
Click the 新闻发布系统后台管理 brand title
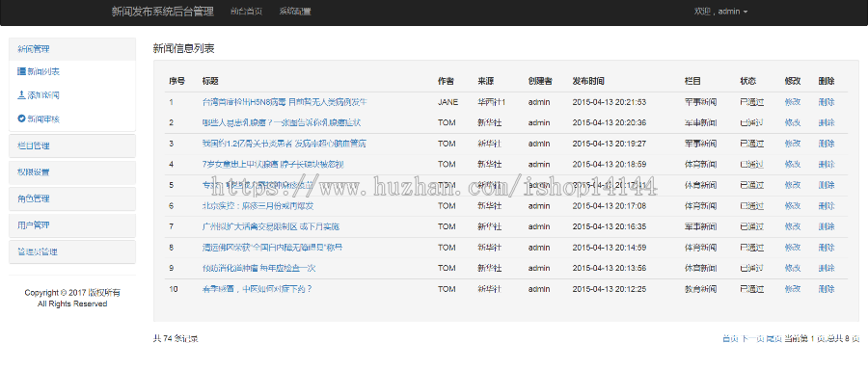[x=163, y=12]
